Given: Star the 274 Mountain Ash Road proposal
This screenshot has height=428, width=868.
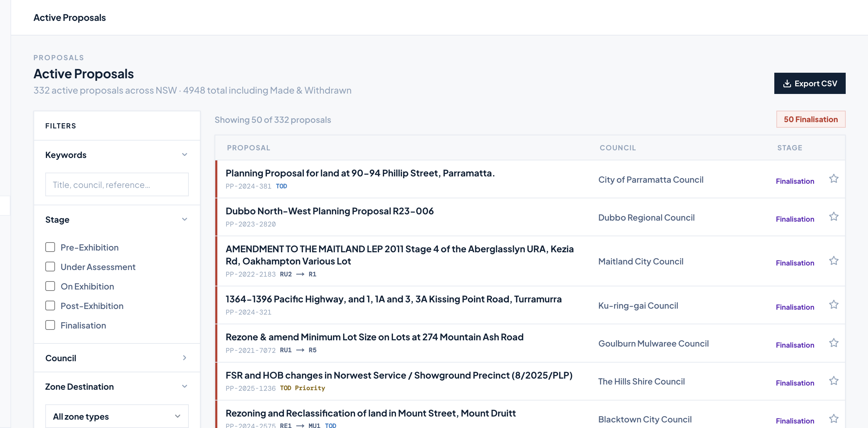Looking at the screenshot, I should [x=834, y=343].
